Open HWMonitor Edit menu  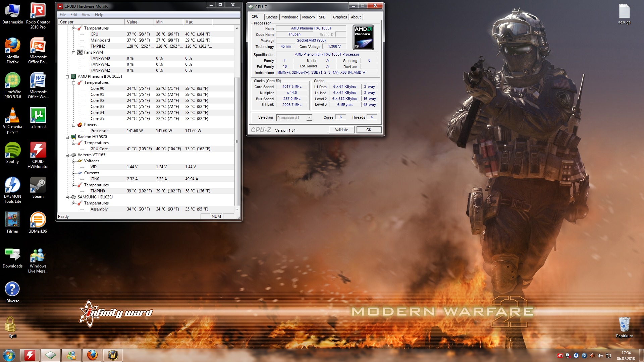tap(74, 15)
